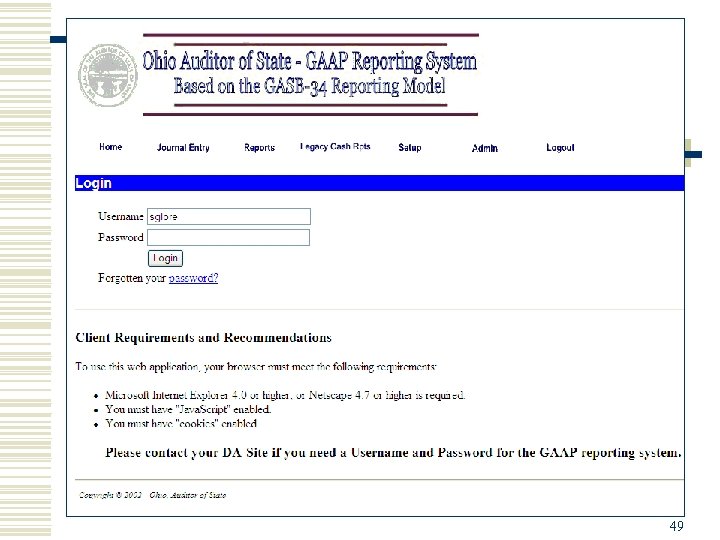Click Logout in the navigation bar

(560, 147)
